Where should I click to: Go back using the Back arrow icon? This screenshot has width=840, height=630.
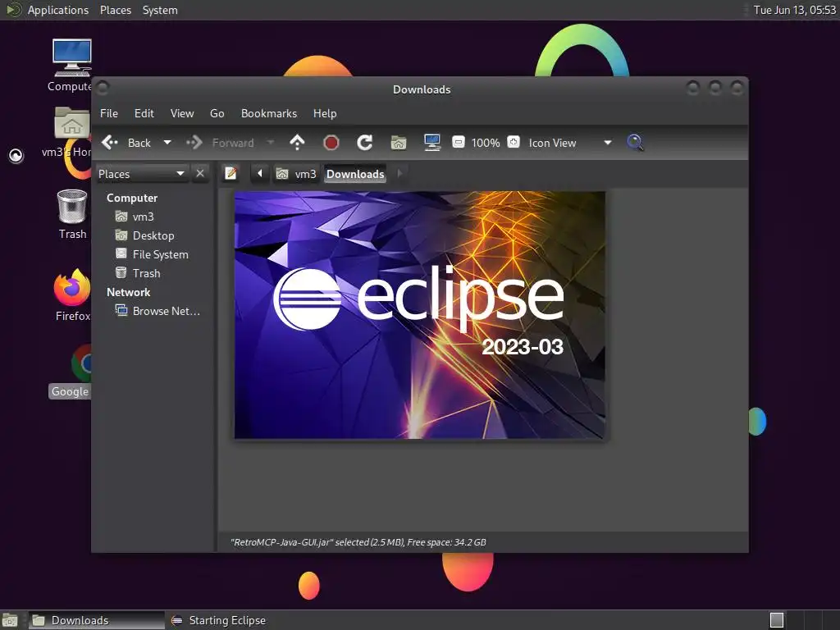[x=110, y=143]
